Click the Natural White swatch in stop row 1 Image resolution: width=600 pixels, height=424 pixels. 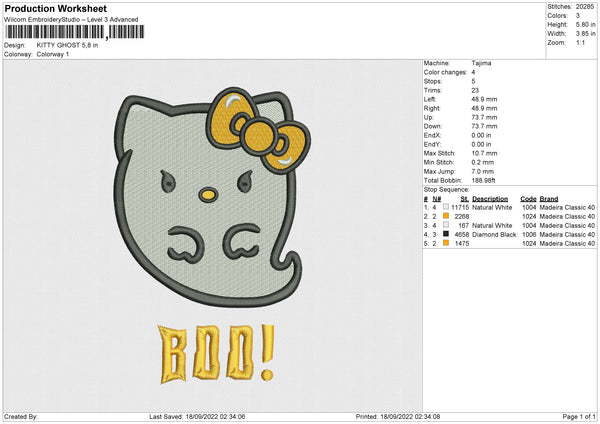tap(446, 207)
